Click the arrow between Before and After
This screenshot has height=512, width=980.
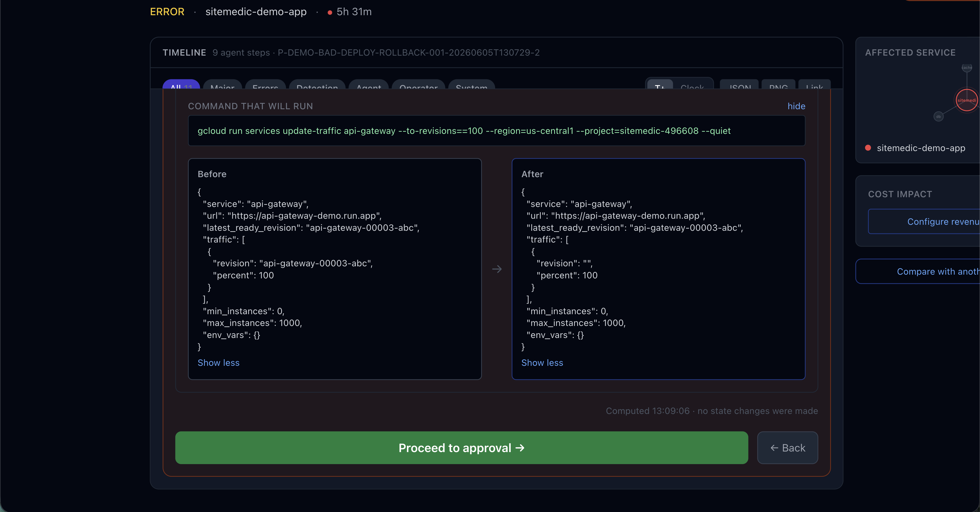point(497,269)
